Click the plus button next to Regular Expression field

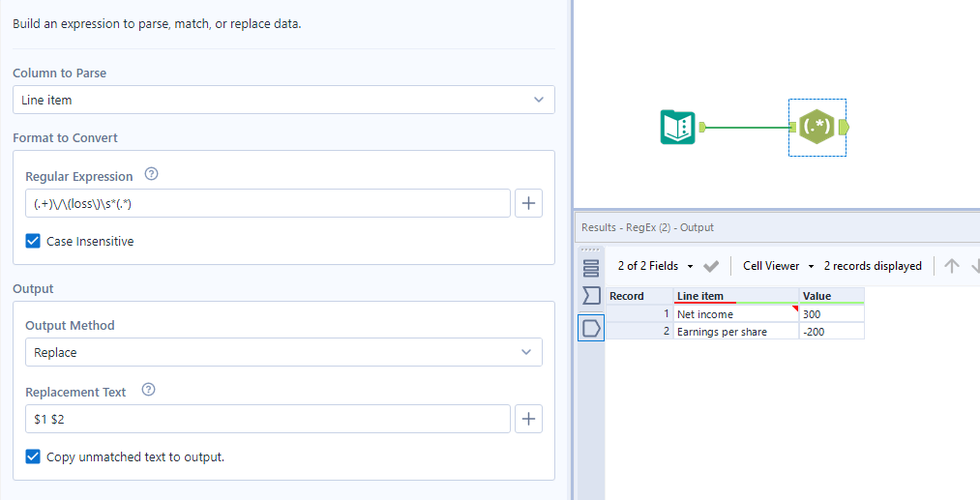pyautogui.click(x=529, y=203)
